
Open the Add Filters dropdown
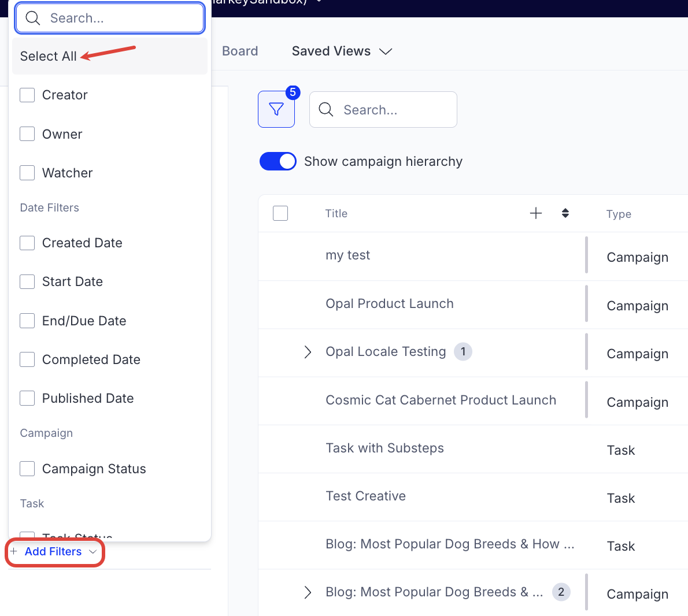54,552
